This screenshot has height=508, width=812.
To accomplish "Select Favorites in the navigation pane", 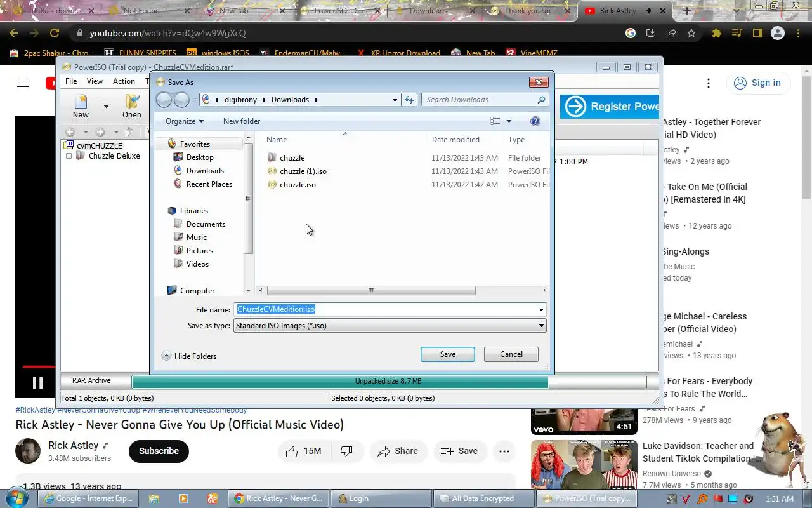I will (194, 144).
